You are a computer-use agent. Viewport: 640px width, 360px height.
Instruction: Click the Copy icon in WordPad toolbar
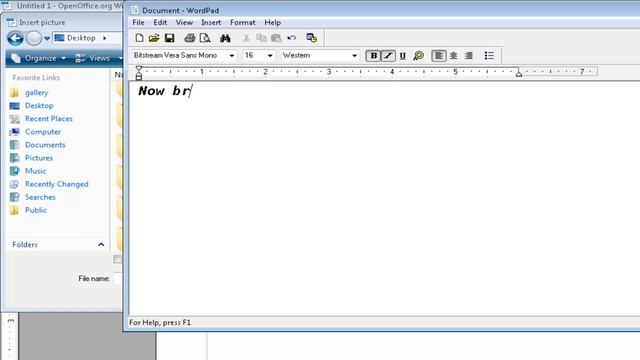261,38
